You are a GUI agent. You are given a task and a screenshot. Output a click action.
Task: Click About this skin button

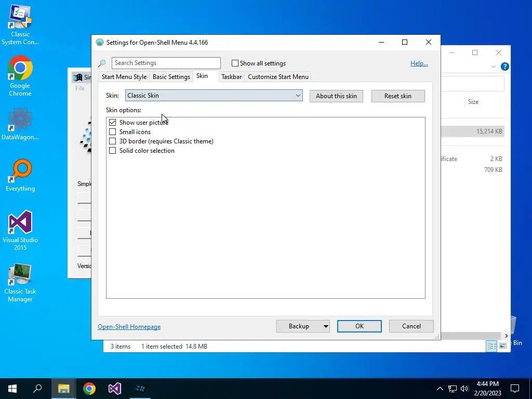[x=336, y=96]
